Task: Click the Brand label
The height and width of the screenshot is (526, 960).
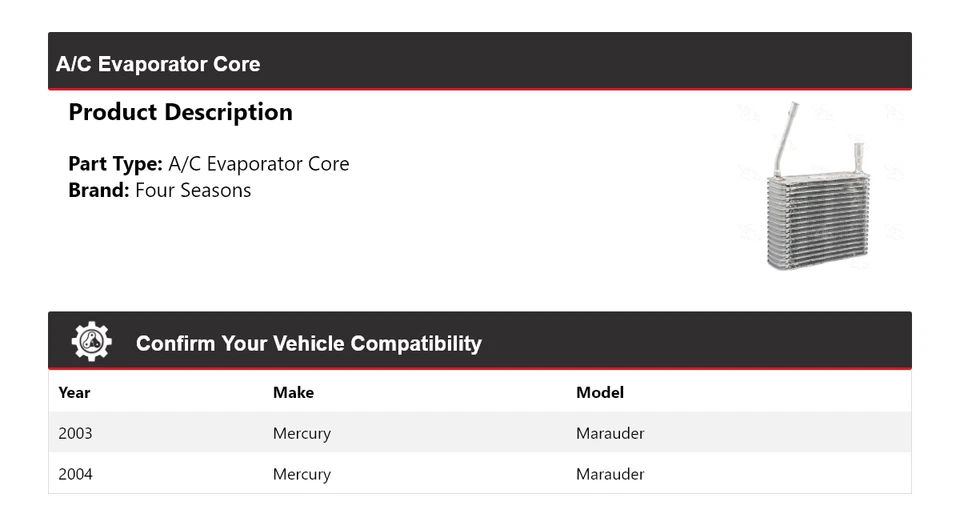Action: [x=99, y=190]
